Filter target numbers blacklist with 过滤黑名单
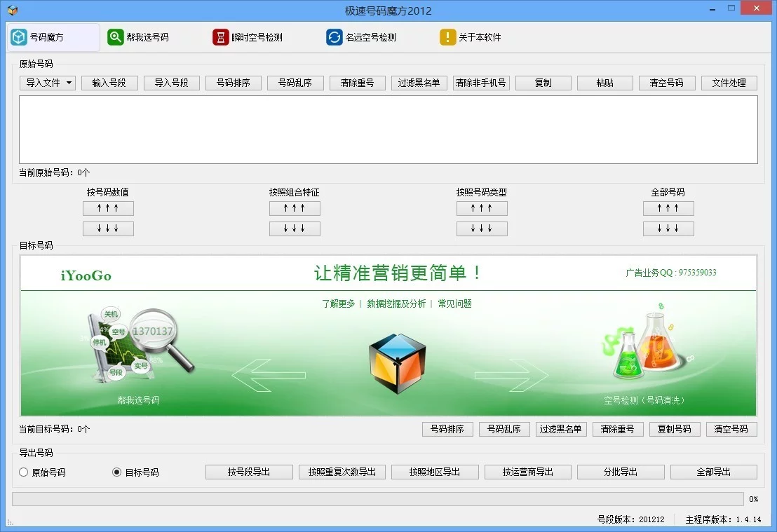This screenshot has width=777, height=532. (x=561, y=429)
